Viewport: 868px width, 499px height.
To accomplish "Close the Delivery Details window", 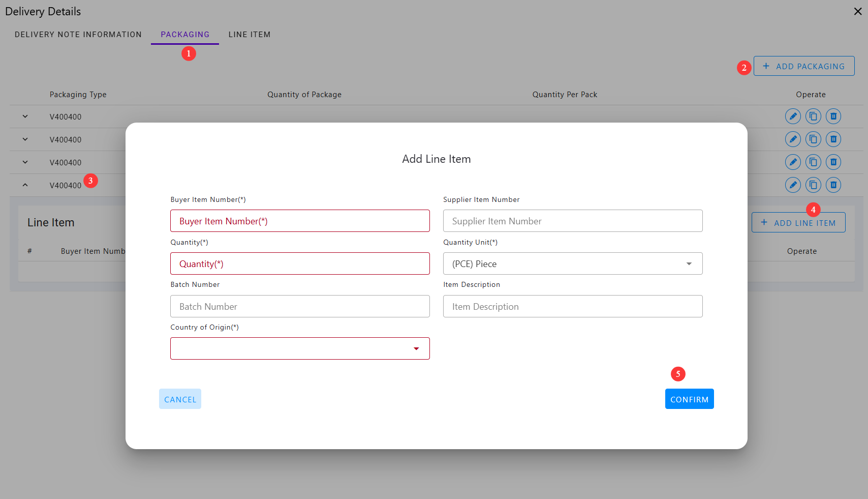I will coord(857,11).
